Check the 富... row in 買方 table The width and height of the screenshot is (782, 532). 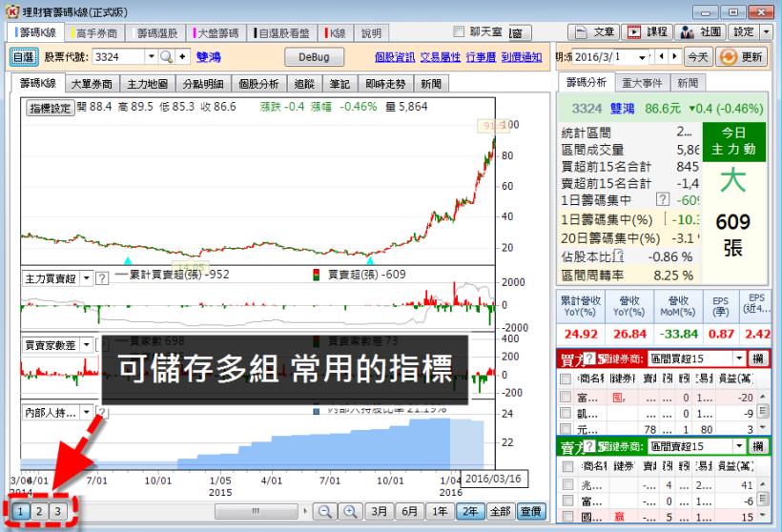click(x=566, y=397)
